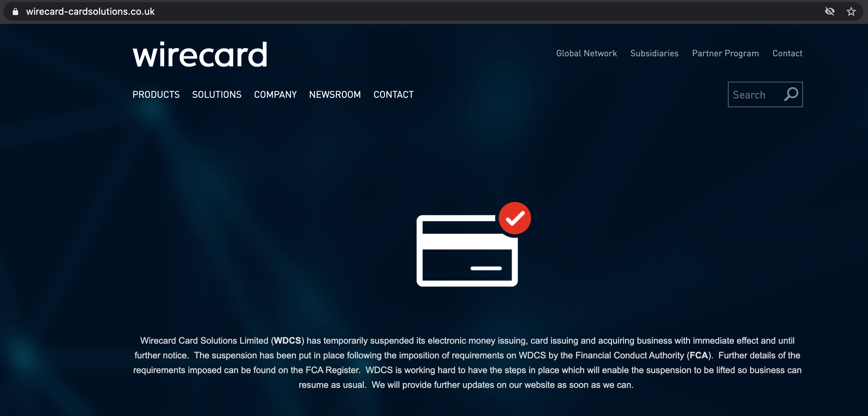Click the search magnifying glass icon
The height and width of the screenshot is (416, 868).
coord(792,94)
